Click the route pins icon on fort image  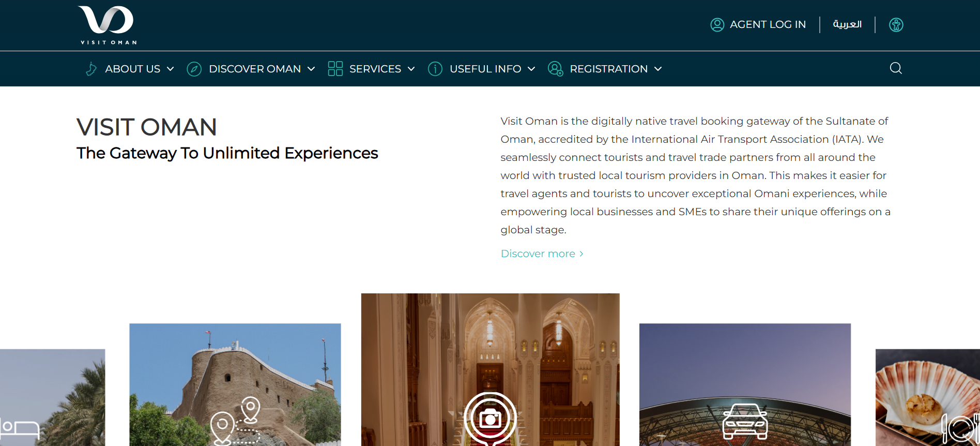(x=235, y=421)
